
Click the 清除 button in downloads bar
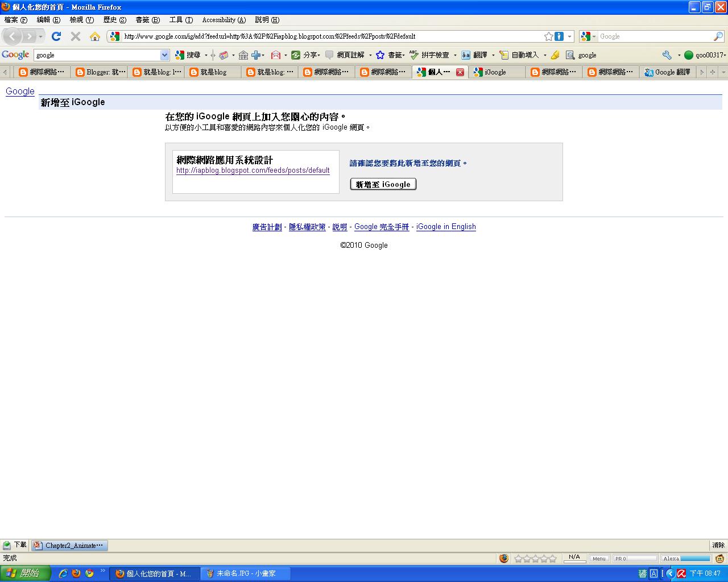pos(718,545)
